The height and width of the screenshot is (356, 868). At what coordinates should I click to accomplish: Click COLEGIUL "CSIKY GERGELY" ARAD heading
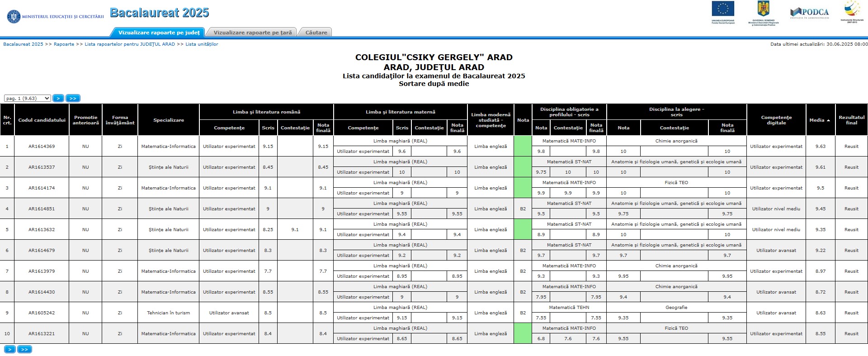(434, 57)
